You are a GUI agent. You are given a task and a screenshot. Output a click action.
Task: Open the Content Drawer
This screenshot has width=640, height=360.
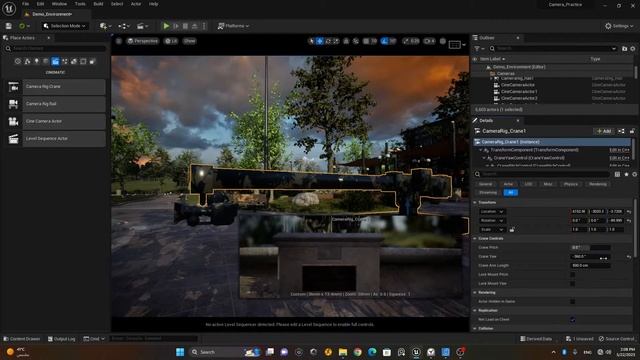click(22, 339)
